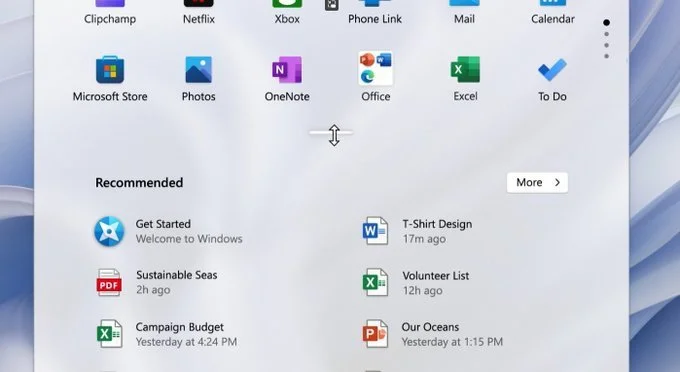
Task: Open T-Shirt Design Word document icon
Action: coord(375,231)
